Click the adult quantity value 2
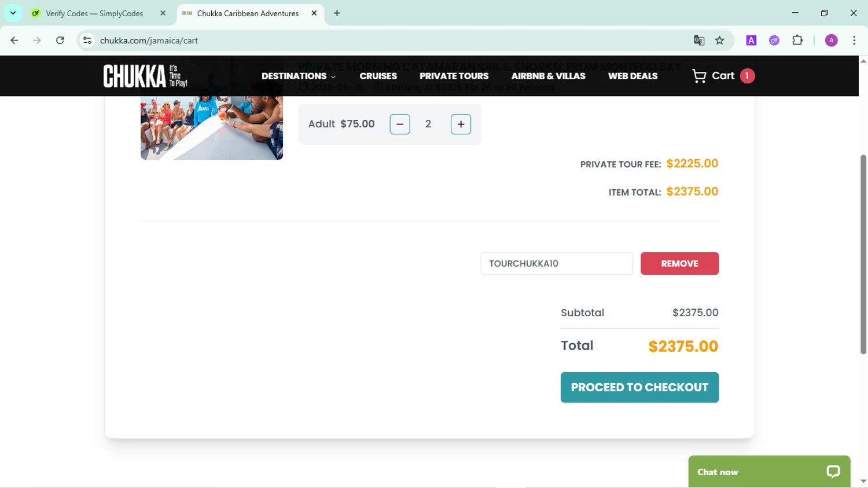 coord(428,124)
